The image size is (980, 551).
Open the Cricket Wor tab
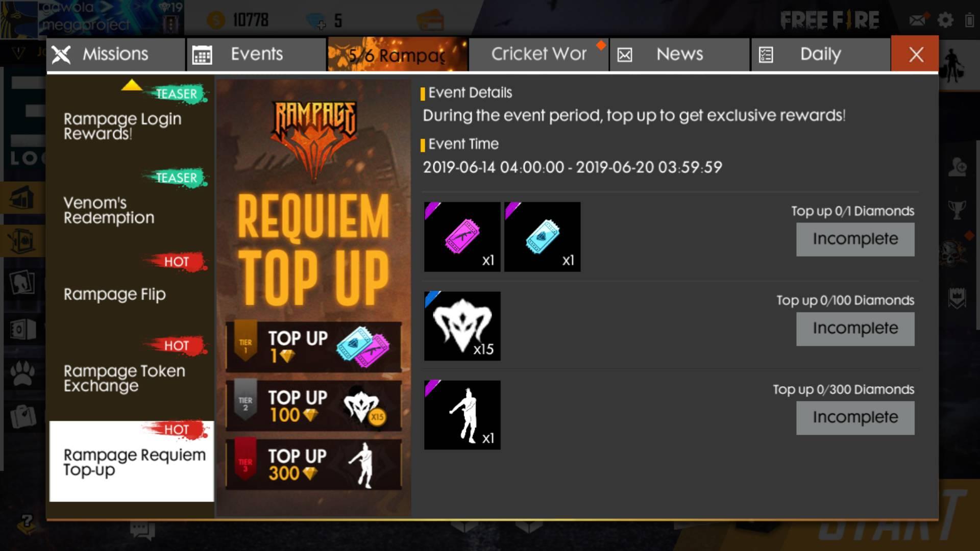(x=538, y=54)
